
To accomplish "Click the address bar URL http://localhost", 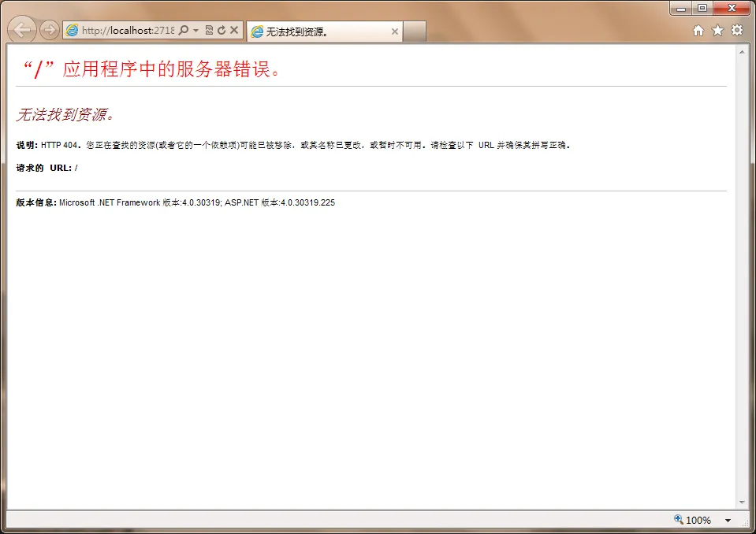I will pyautogui.click(x=128, y=31).
